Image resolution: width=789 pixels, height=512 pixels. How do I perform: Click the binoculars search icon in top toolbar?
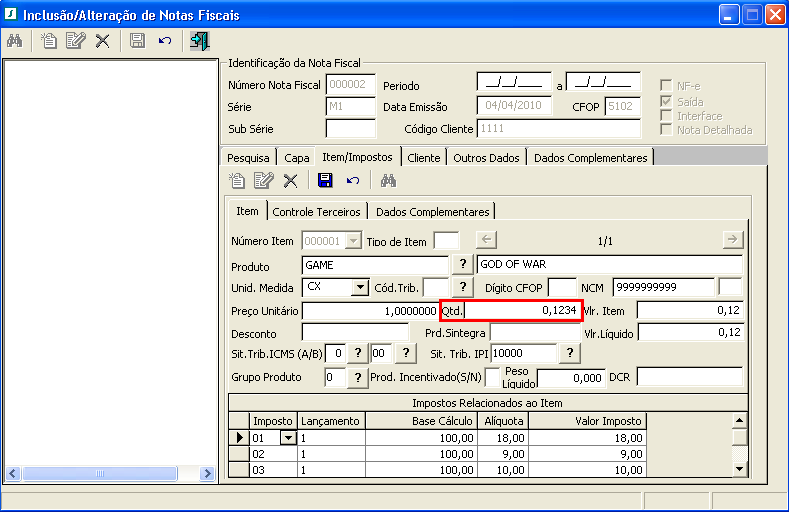tap(15, 41)
